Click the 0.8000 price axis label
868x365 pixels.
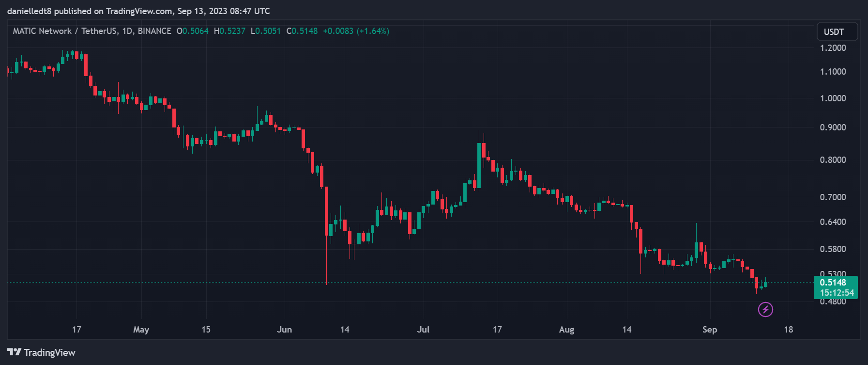833,160
